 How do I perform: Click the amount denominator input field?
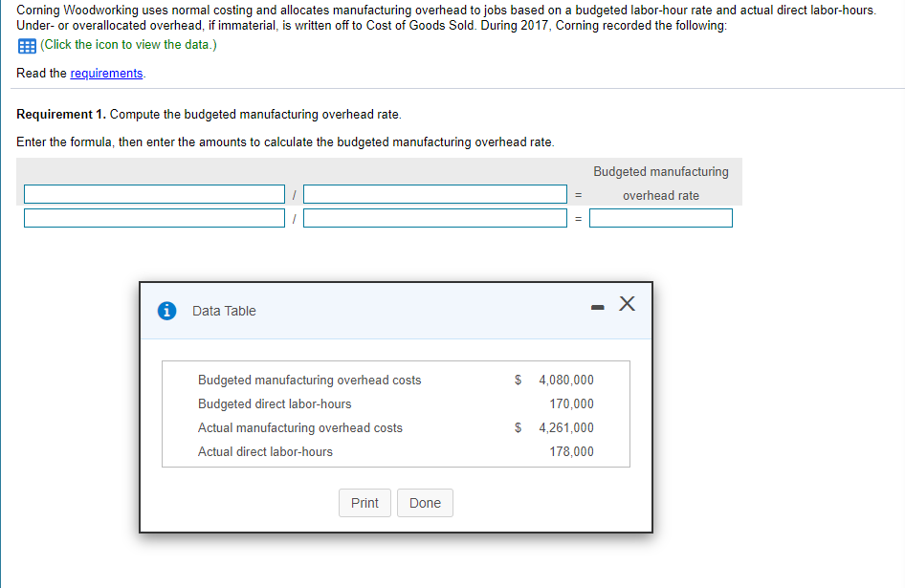click(435, 218)
